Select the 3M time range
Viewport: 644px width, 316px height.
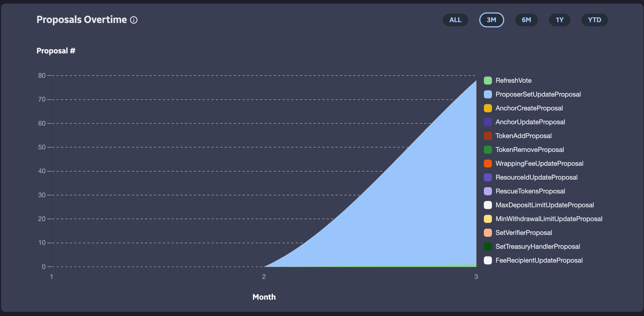[x=491, y=20]
